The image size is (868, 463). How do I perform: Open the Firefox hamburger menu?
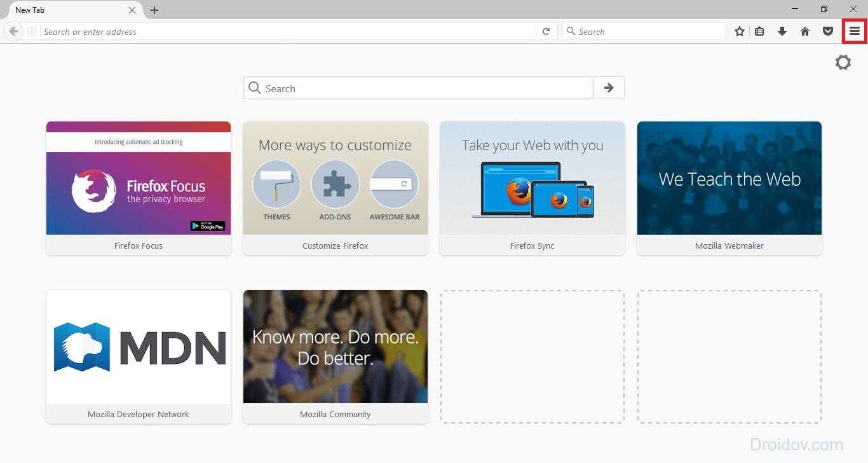[x=855, y=31]
